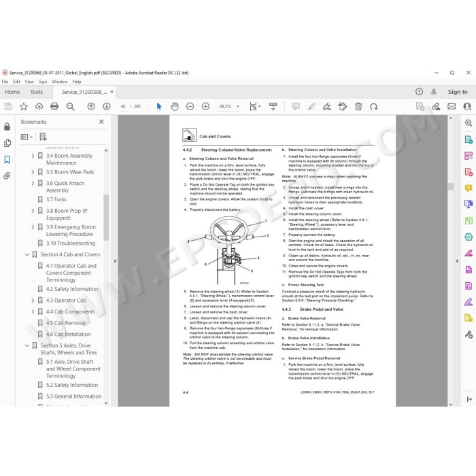Image resolution: width=476 pixels, height=476 pixels.
Task: Click the bookmarks panel scrollbar thumb
Action: coord(106,218)
